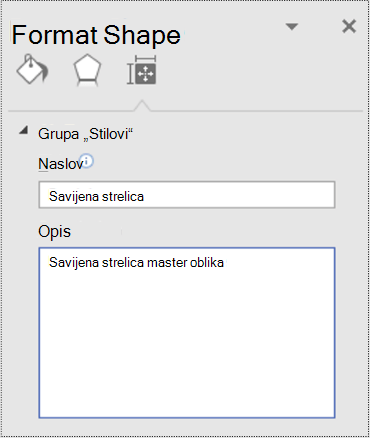Click the Naslov label
Viewport: 370px width, 438px height.
(x=60, y=164)
